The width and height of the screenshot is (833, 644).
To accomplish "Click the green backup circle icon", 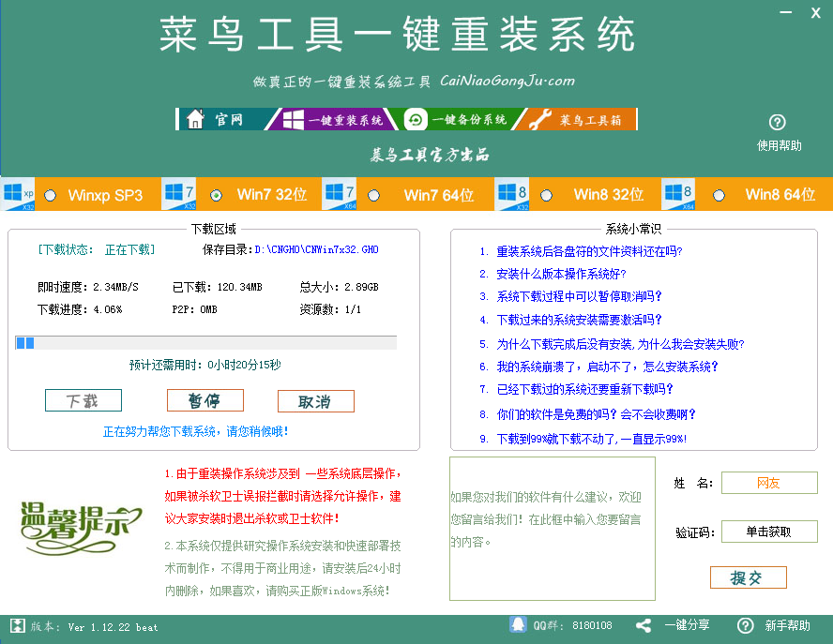I will pyautogui.click(x=416, y=119).
